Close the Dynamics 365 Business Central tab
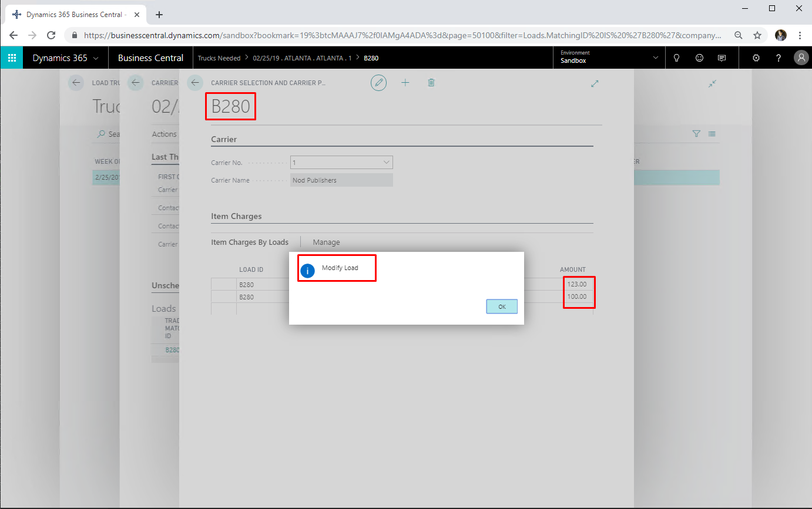 136,15
